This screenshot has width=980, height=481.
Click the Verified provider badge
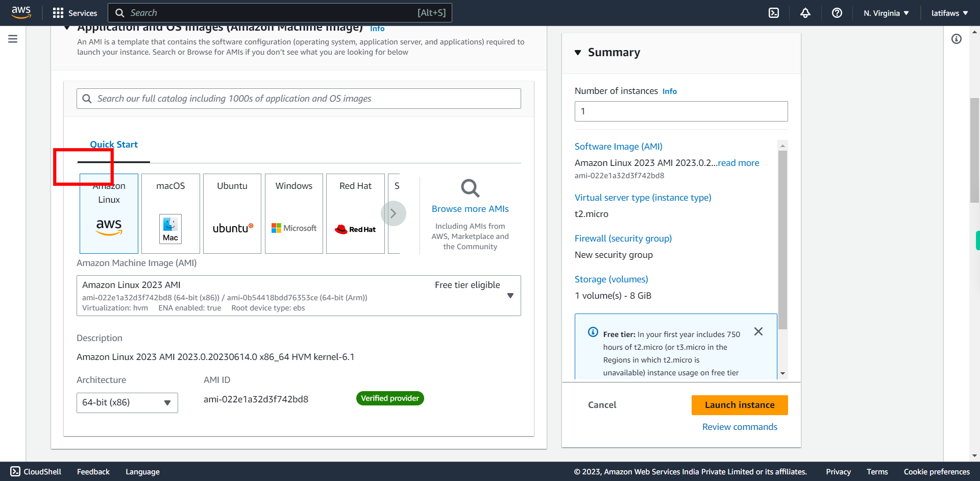coord(390,398)
